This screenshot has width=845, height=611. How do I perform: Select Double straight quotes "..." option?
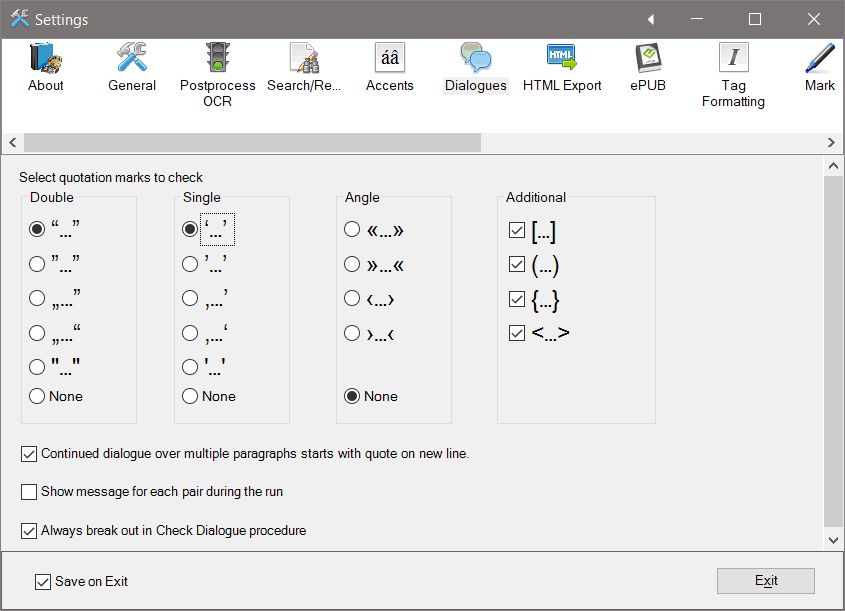tap(37, 367)
